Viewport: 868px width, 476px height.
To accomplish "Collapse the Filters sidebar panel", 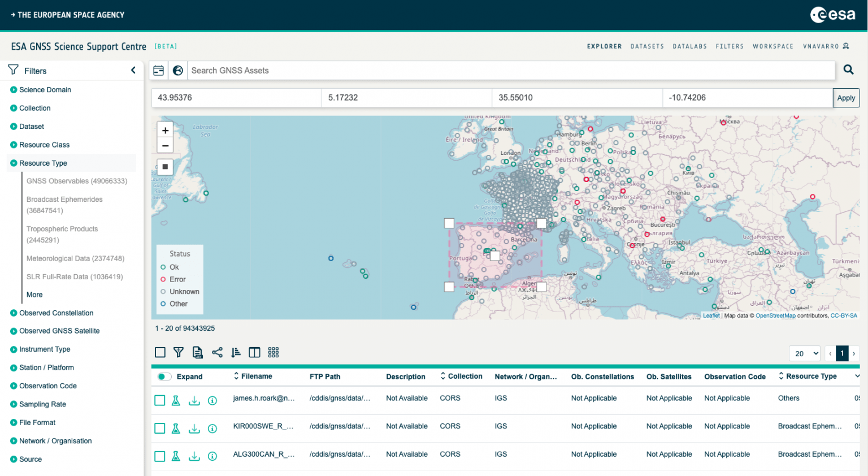I will point(133,70).
